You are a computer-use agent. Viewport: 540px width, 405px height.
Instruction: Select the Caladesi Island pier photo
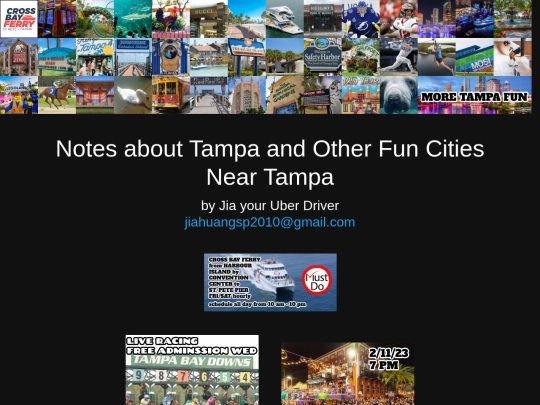(133, 57)
